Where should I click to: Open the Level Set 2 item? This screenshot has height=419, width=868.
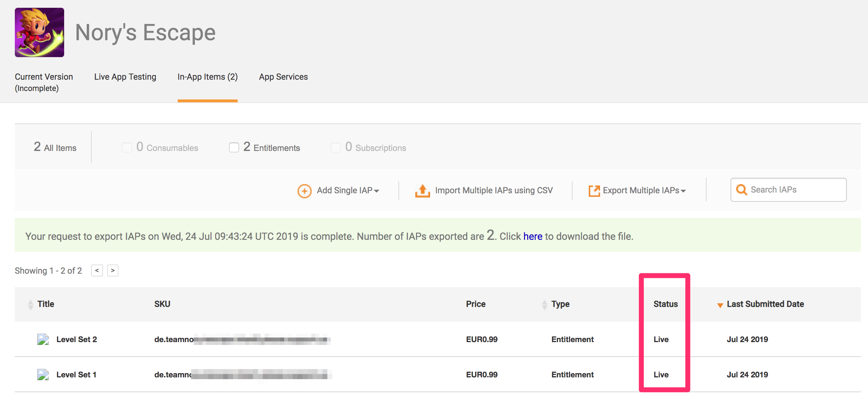coord(77,339)
